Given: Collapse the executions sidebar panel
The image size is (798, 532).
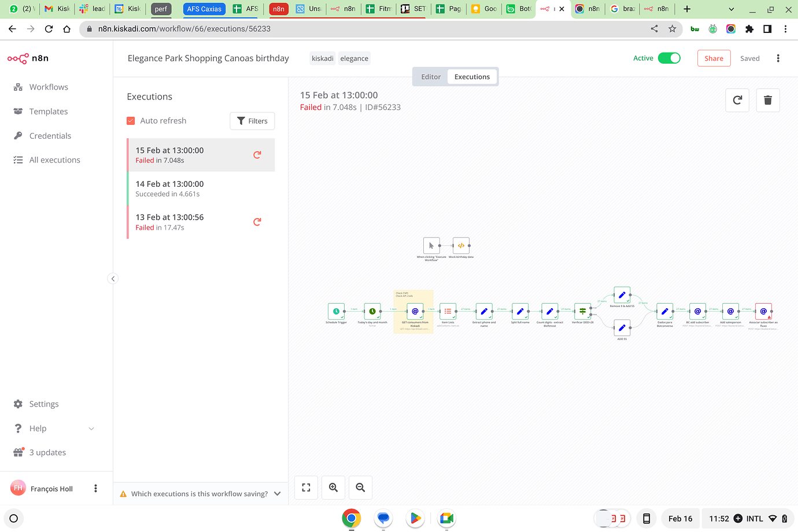Looking at the screenshot, I should 113,278.
